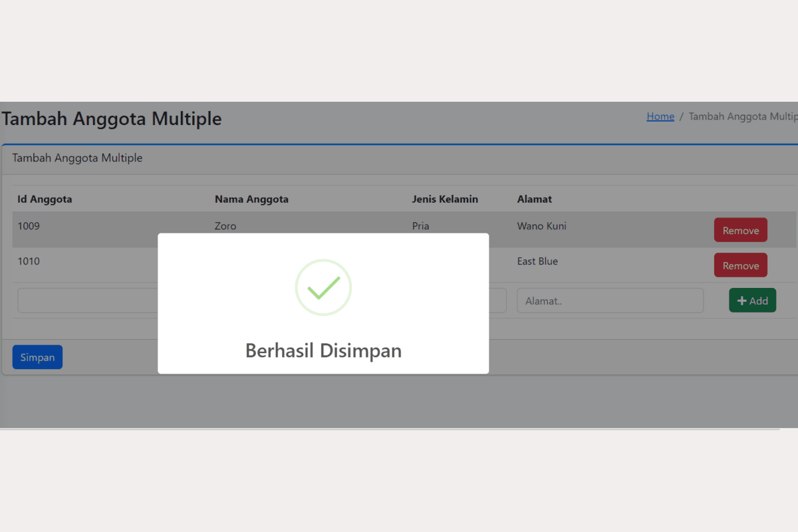Click the plus icon on Add button
798x532 pixels.
[742, 301]
